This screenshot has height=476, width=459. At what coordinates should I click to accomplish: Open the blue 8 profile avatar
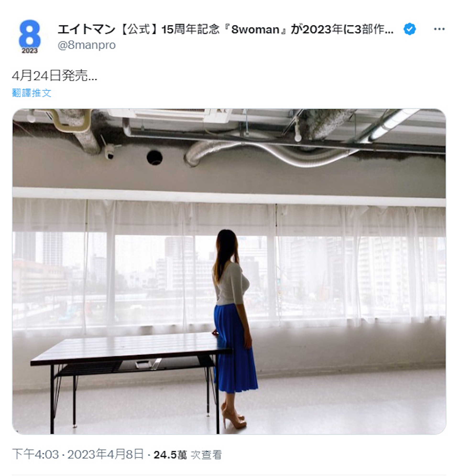29,37
